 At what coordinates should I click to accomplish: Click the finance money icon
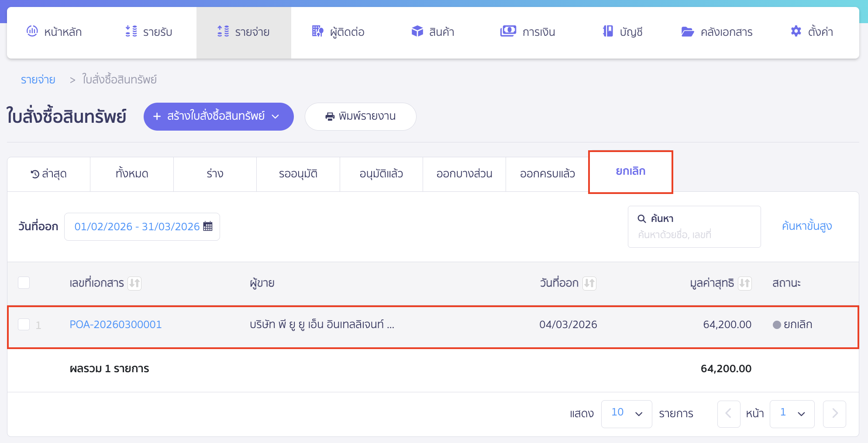click(x=508, y=31)
